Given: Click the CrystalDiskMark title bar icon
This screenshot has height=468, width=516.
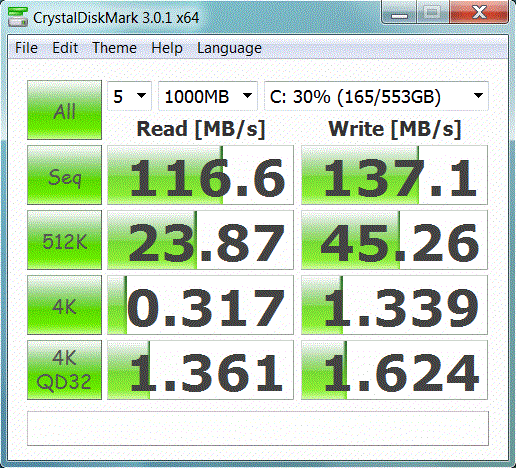Looking at the screenshot, I should point(18,17).
